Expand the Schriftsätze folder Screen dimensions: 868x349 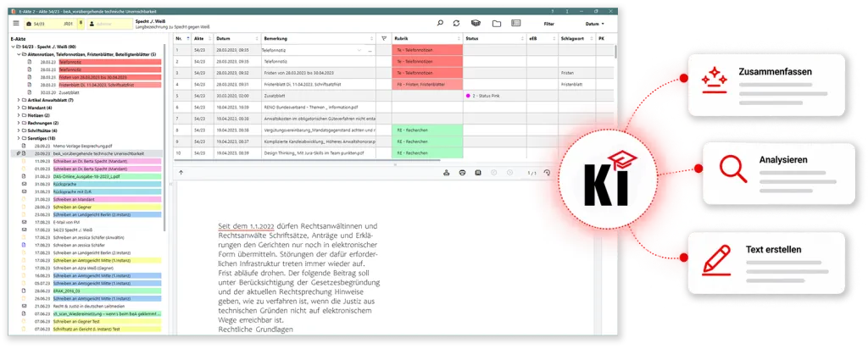tap(19, 130)
